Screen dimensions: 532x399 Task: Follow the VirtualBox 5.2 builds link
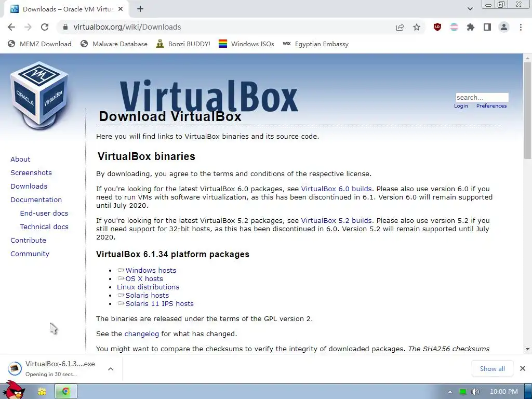pos(336,220)
